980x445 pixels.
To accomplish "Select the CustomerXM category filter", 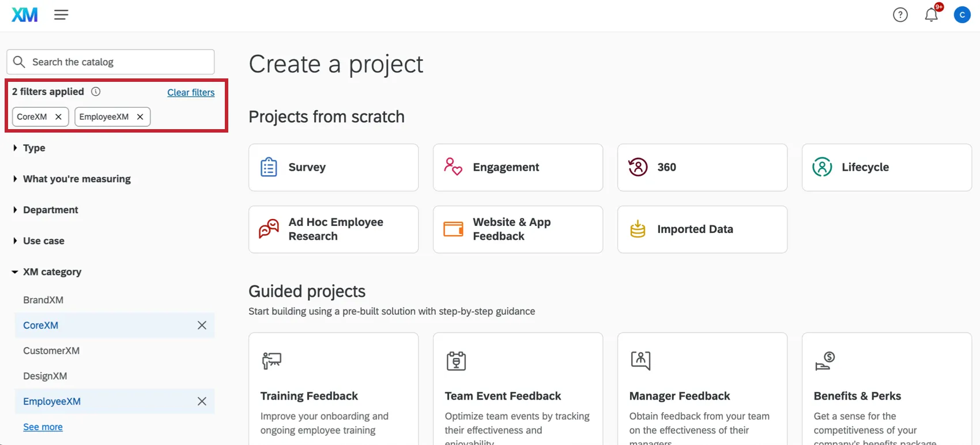I will point(51,350).
